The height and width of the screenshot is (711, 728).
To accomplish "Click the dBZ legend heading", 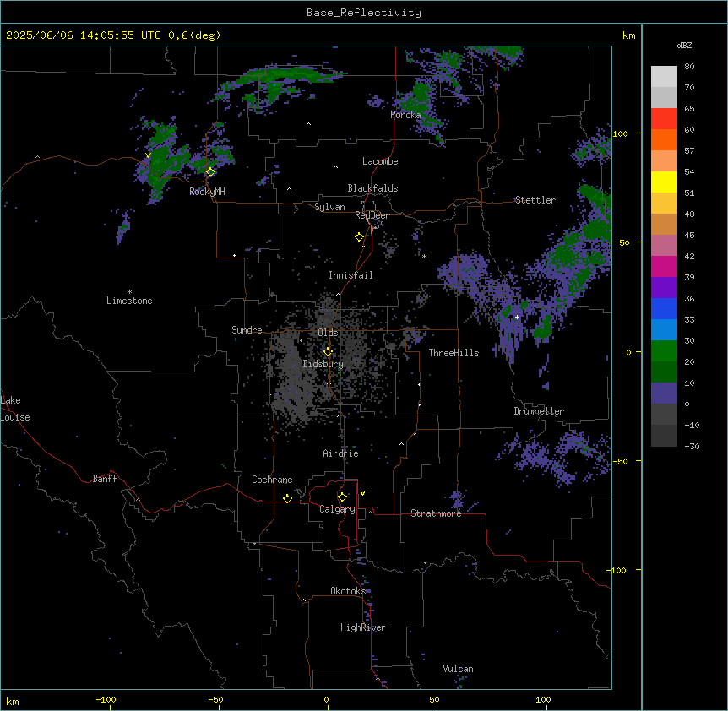I will pos(684,46).
